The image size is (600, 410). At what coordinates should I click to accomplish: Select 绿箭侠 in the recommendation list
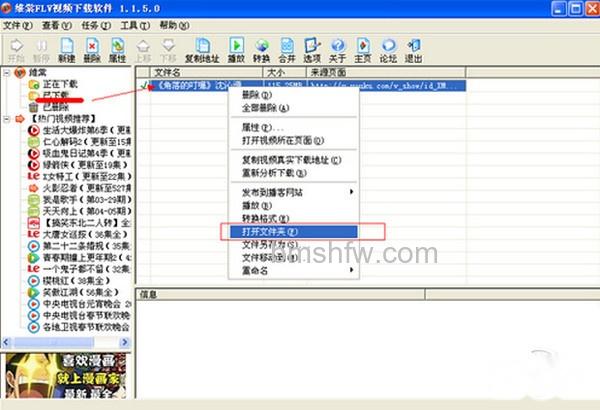[78, 165]
